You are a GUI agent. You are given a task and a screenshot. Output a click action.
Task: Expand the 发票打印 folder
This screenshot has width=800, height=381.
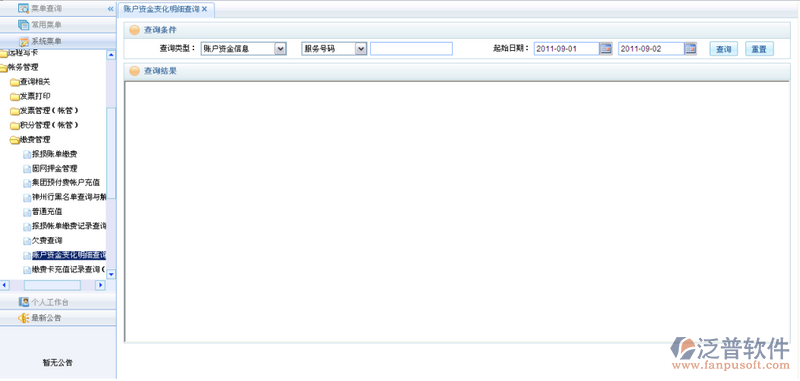pos(14,96)
